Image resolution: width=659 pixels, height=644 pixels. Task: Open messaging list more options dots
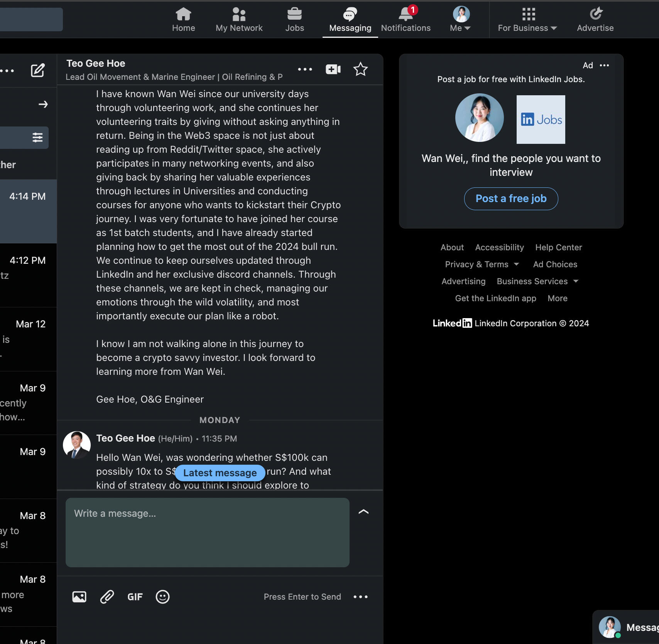click(x=7, y=71)
